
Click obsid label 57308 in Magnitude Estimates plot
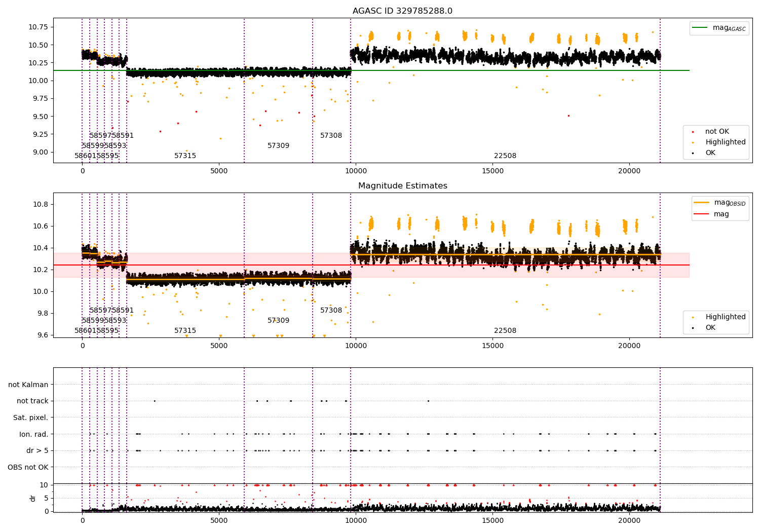pos(331,311)
